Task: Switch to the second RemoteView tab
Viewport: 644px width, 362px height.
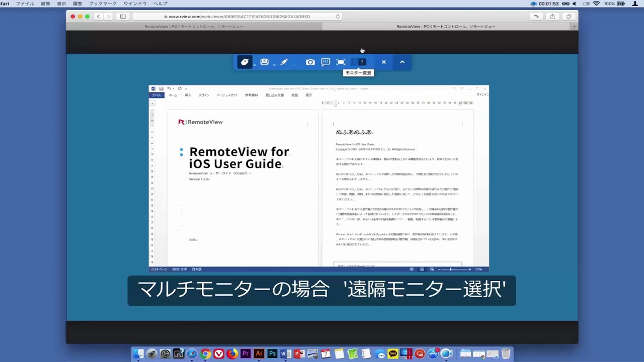Action: pos(446,27)
